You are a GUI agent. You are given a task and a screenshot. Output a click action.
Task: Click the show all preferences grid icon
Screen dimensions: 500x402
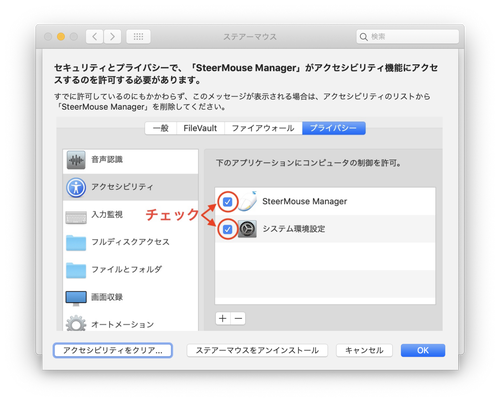pos(138,36)
